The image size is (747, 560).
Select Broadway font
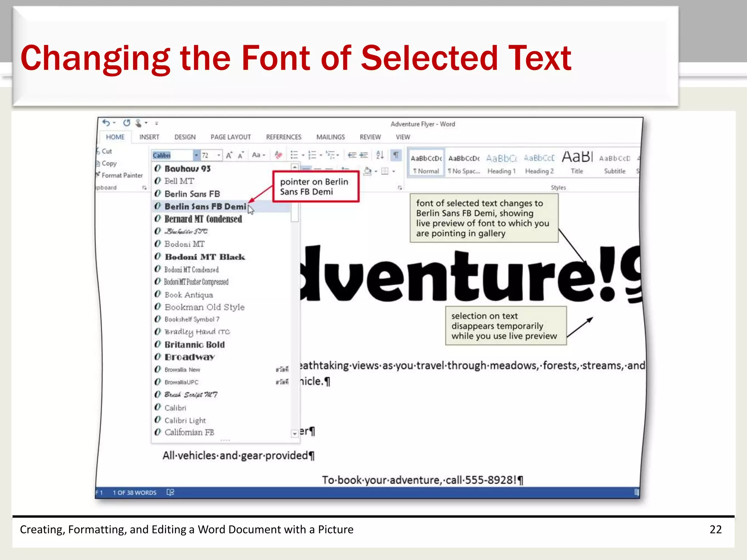(221, 357)
